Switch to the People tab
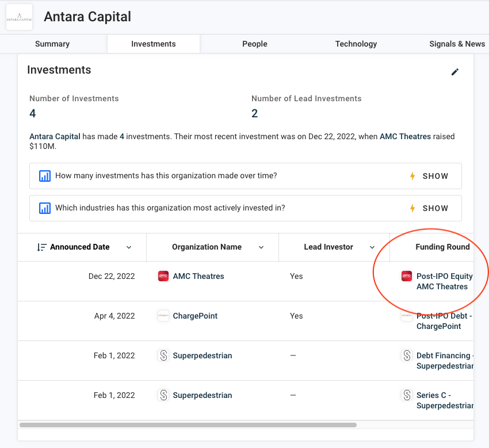Viewport: 489px width, 448px height. click(255, 44)
